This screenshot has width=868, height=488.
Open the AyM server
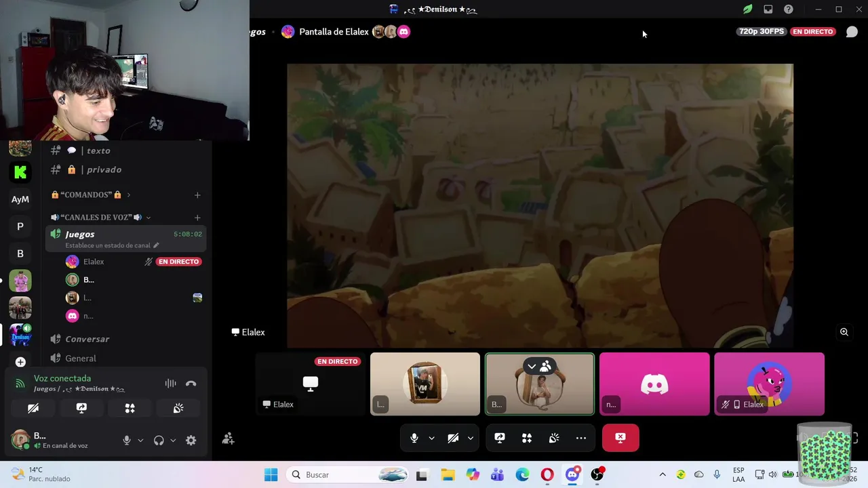click(20, 199)
